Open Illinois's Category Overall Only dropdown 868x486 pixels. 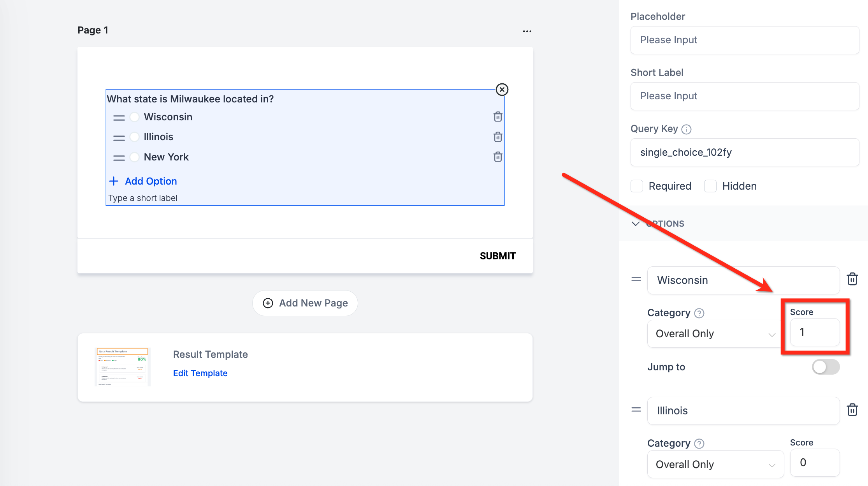point(715,464)
